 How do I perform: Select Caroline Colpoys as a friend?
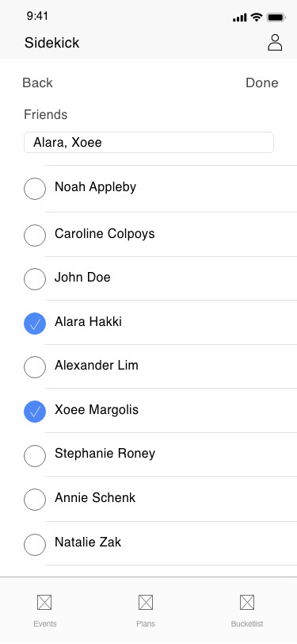tap(35, 236)
